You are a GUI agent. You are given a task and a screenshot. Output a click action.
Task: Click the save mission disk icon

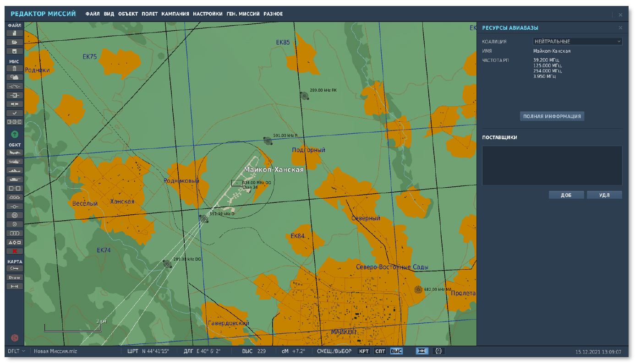click(15, 51)
